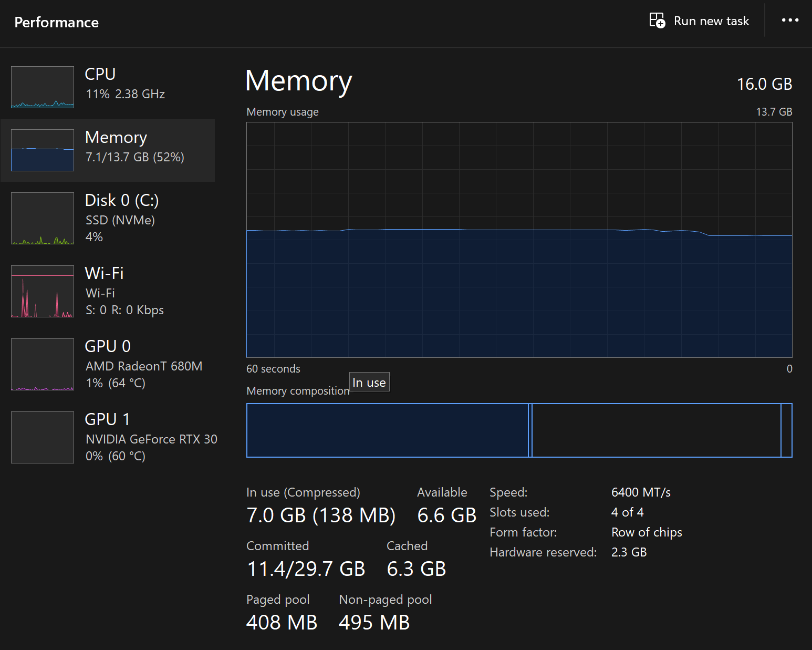Image resolution: width=812 pixels, height=650 pixels.
Task: Select the Wi-Fi activity mini graph
Action: (43, 291)
